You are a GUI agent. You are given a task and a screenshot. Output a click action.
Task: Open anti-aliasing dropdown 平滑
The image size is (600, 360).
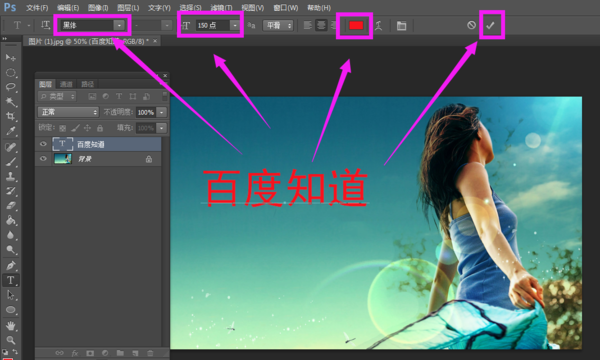278,26
